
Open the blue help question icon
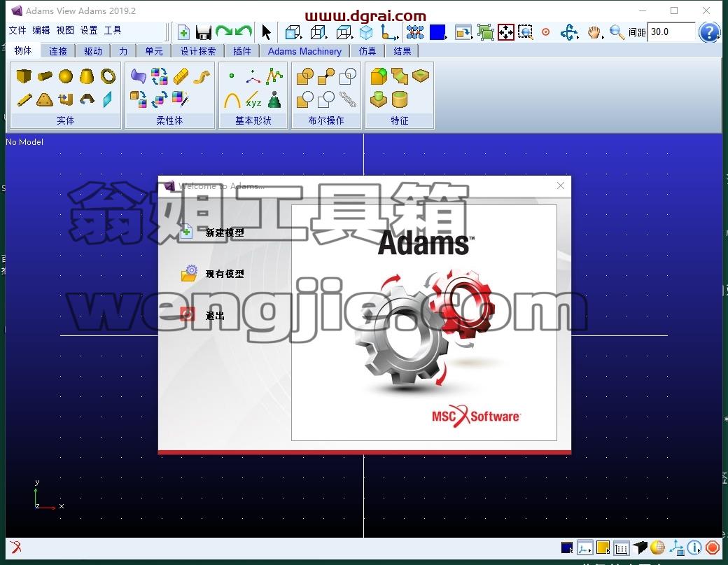708,32
